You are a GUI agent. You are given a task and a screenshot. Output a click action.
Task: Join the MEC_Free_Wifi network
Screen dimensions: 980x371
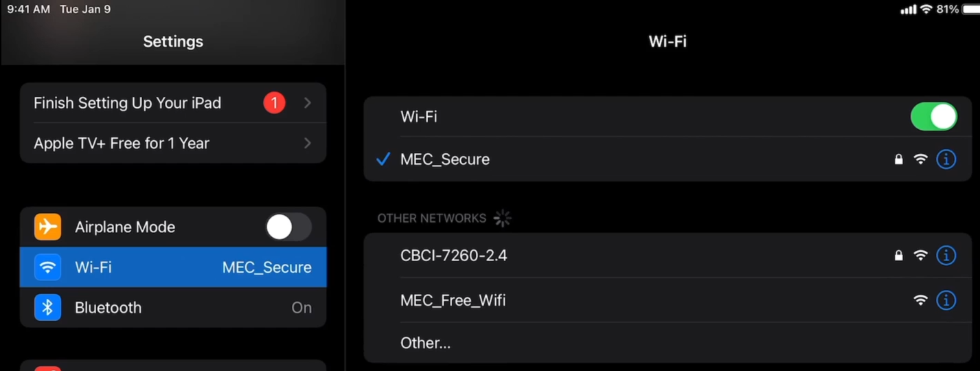(453, 300)
